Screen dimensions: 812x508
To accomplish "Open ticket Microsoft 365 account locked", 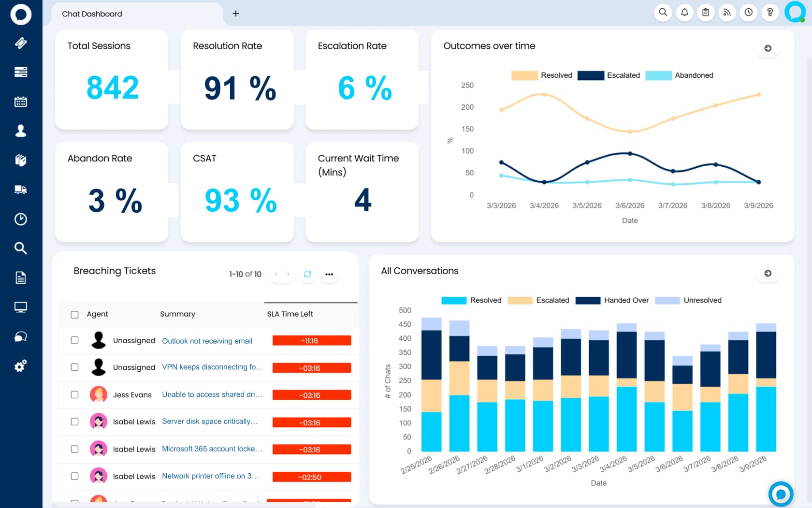I will pos(212,449).
